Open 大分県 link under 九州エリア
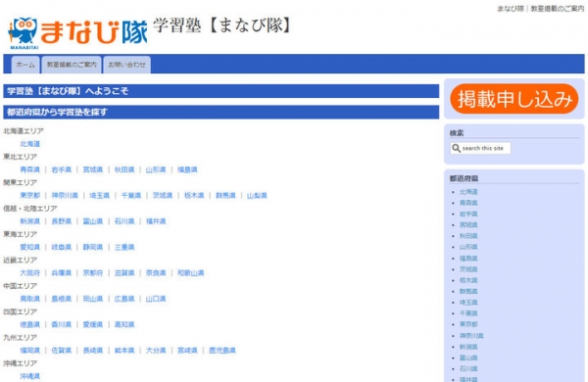The image size is (588, 382). point(156,351)
